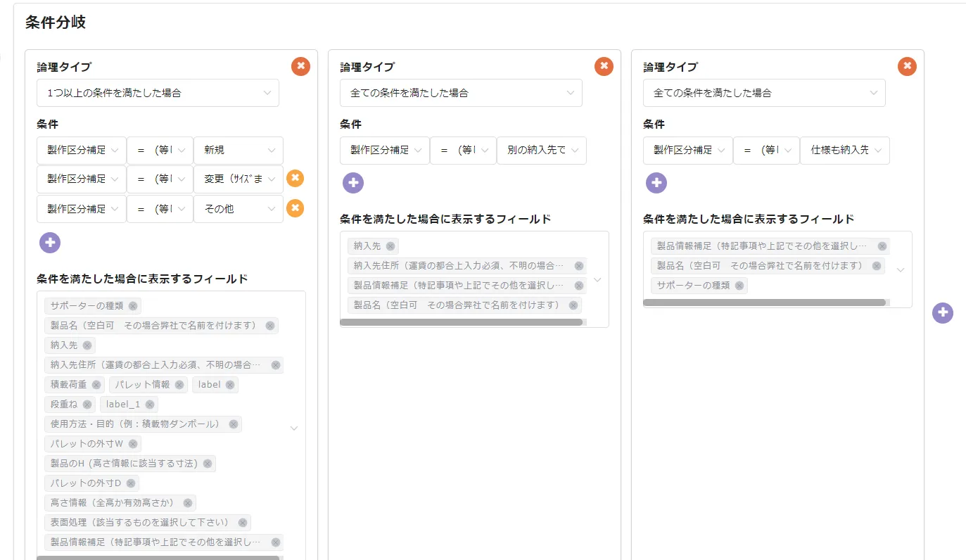This screenshot has height=560, width=966.
Task: Remove the 積載荷重 field tag
Action: 96,385
